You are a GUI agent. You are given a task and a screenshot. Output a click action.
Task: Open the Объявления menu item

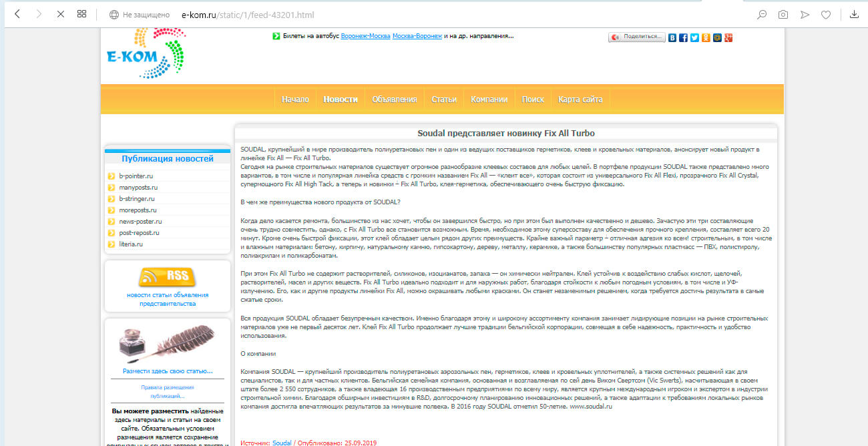pyautogui.click(x=395, y=99)
